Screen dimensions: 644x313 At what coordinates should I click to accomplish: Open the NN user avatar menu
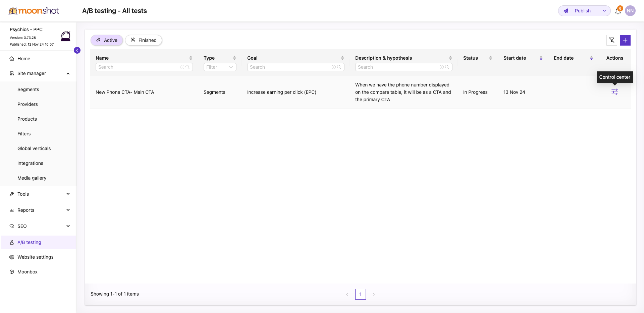coord(630,11)
